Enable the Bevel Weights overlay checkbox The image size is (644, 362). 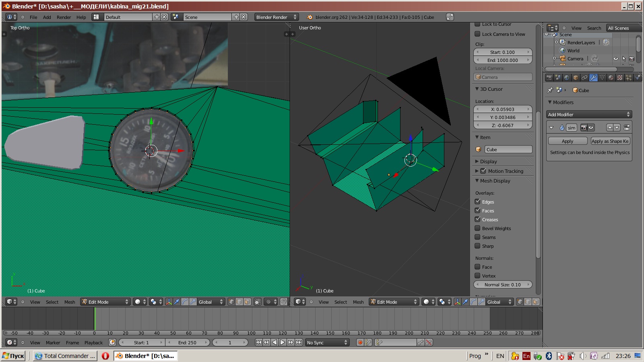point(478,228)
